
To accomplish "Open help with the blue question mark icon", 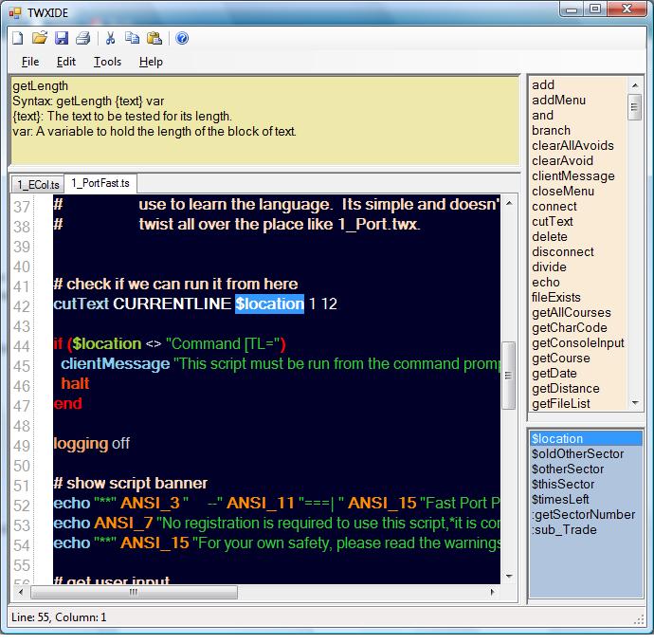I will pyautogui.click(x=181, y=38).
